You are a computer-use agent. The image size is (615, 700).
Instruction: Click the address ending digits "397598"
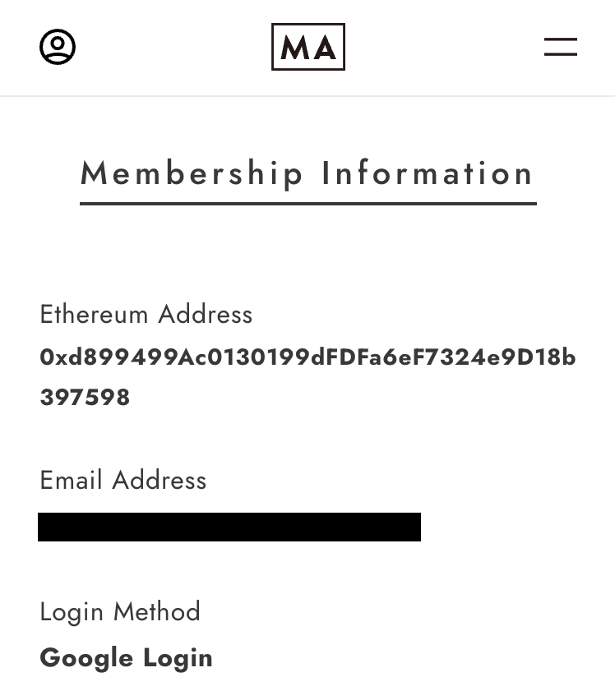tap(85, 398)
